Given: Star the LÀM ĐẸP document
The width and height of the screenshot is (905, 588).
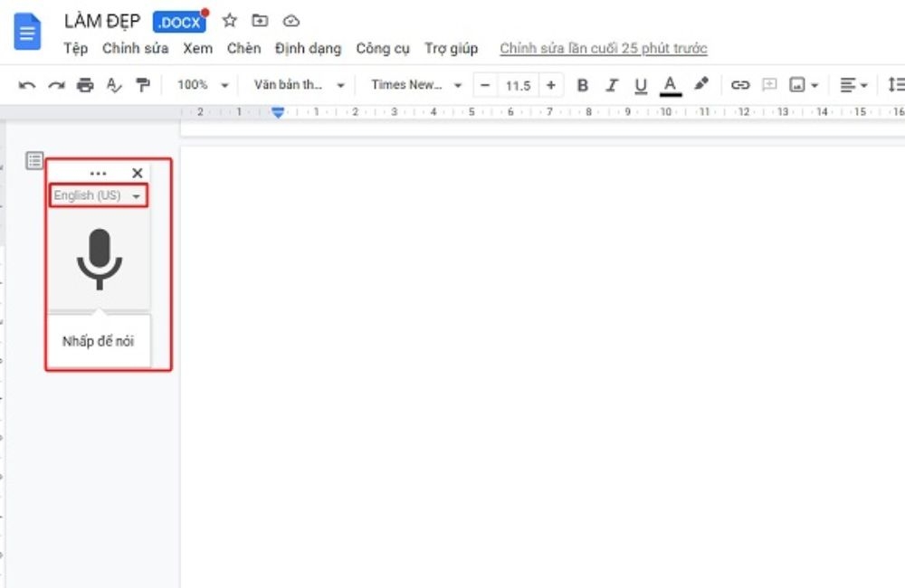Looking at the screenshot, I should pyautogui.click(x=229, y=20).
